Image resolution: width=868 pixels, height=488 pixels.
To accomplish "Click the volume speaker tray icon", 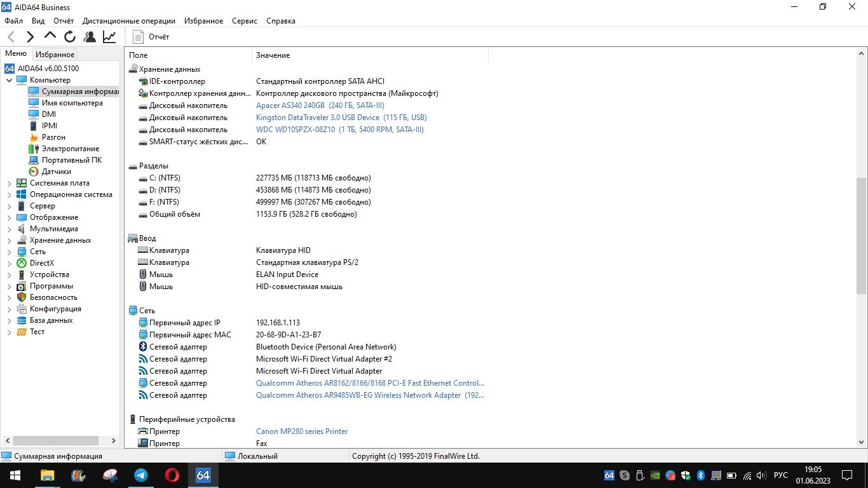I will pyautogui.click(x=763, y=475).
